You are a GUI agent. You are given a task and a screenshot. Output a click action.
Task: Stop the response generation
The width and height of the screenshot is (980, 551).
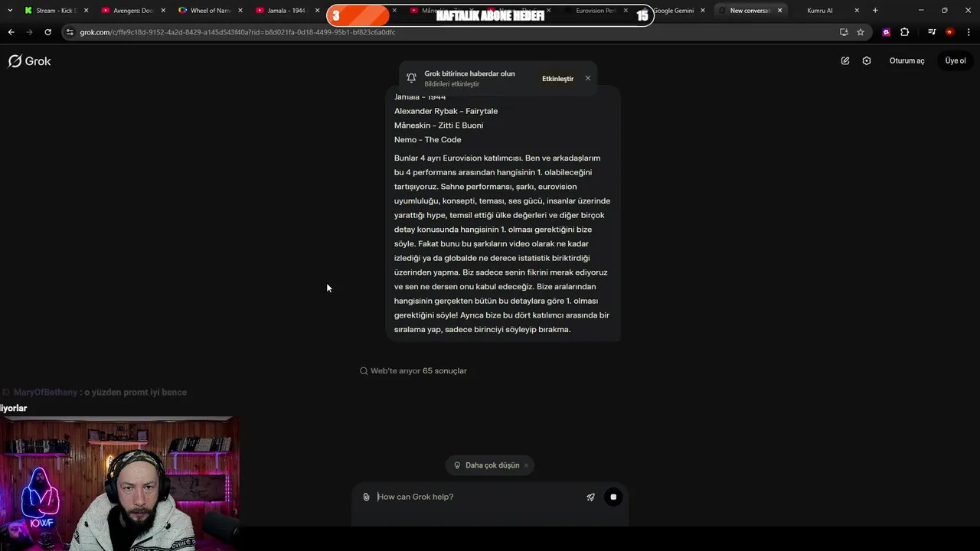point(613,497)
